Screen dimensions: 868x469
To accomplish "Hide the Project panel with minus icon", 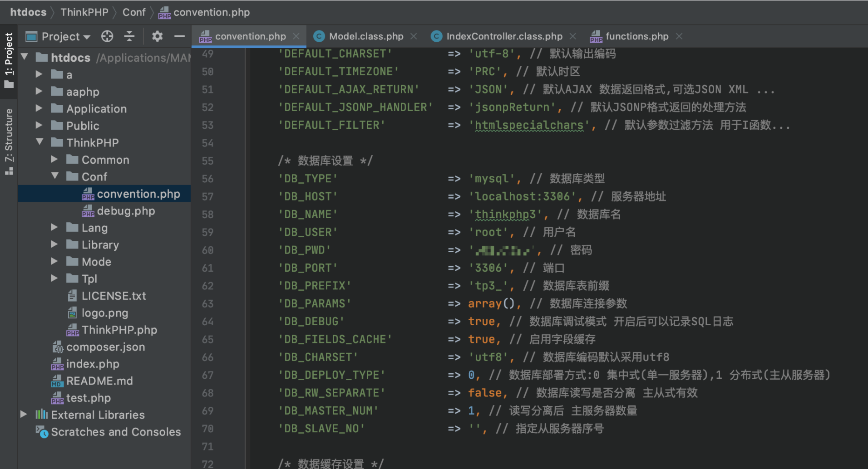I will point(179,36).
